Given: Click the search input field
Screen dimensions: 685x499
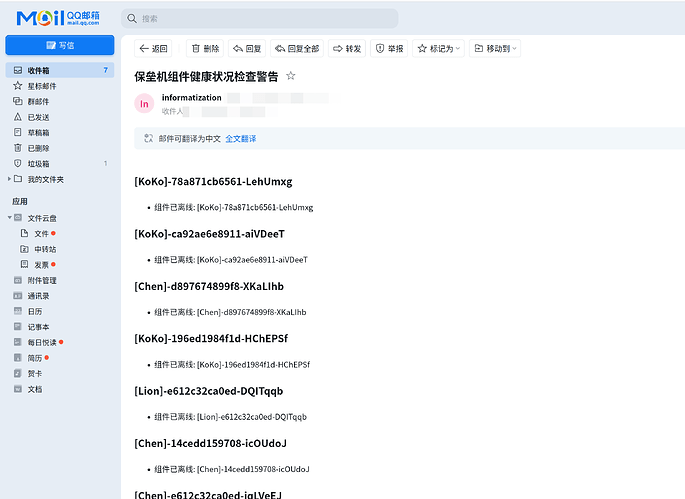Looking at the screenshot, I should point(260,18).
